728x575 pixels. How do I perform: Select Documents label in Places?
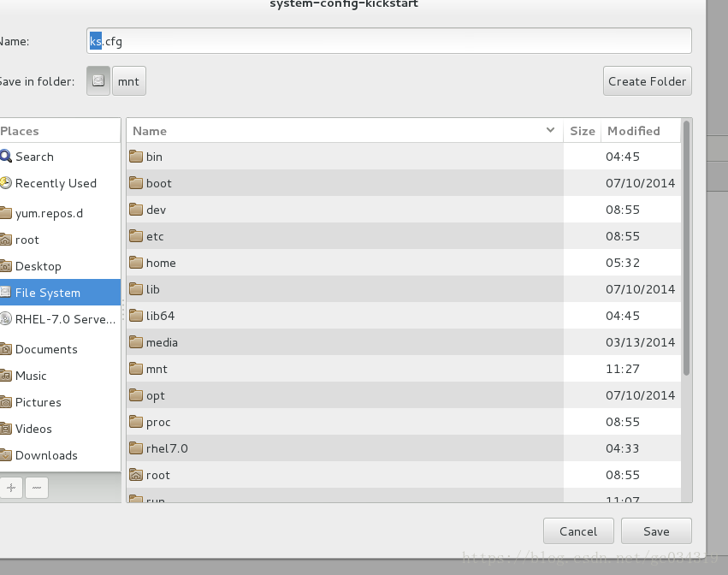[46, 349]
